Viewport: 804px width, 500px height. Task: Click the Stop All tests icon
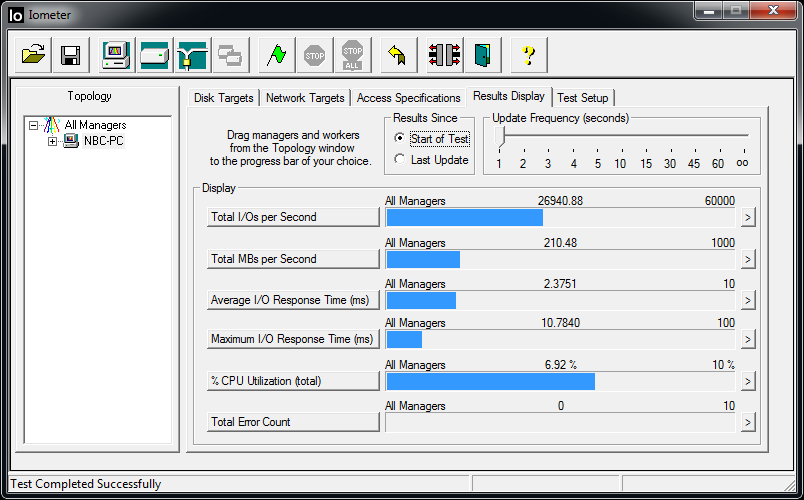pos(352,54)
